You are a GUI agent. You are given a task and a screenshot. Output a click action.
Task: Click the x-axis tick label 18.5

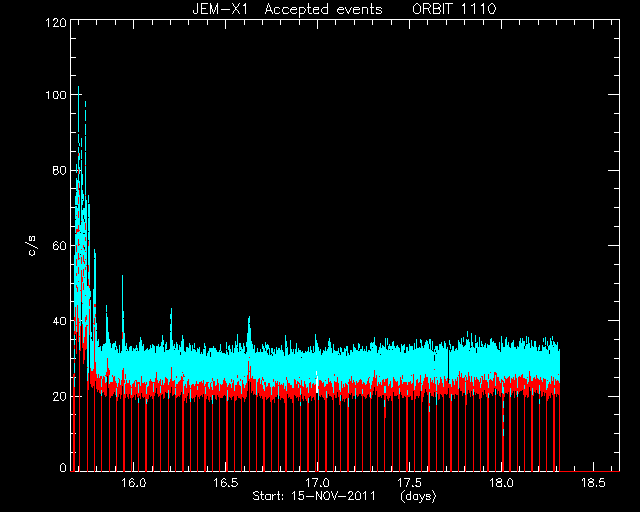(593, 483)
